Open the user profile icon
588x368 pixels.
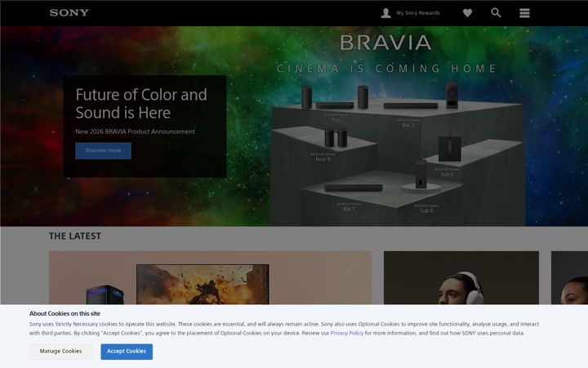coord(385,13)
